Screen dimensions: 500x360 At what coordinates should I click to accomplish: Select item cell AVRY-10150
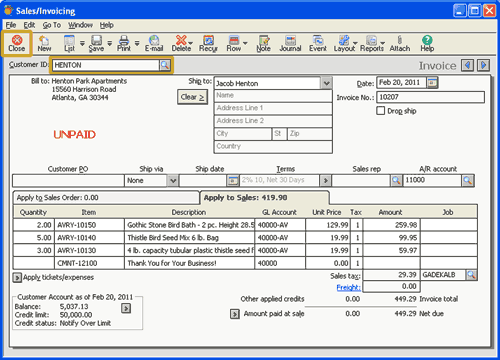tap(89, 225)
